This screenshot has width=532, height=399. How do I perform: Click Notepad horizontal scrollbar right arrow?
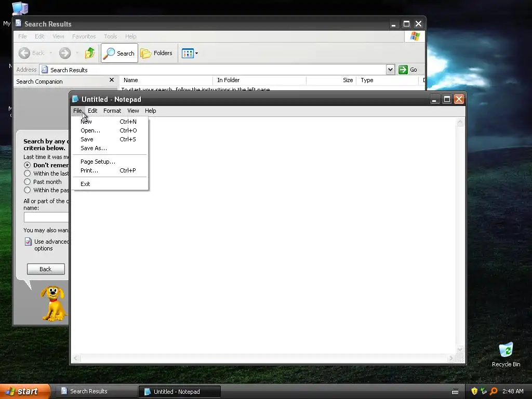tap(451, 358)
